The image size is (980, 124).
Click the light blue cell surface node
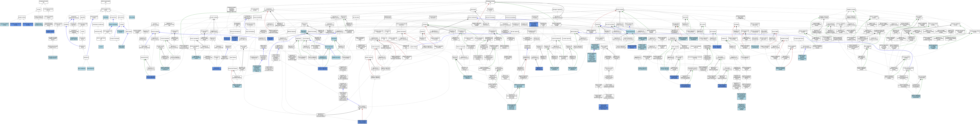132,17
